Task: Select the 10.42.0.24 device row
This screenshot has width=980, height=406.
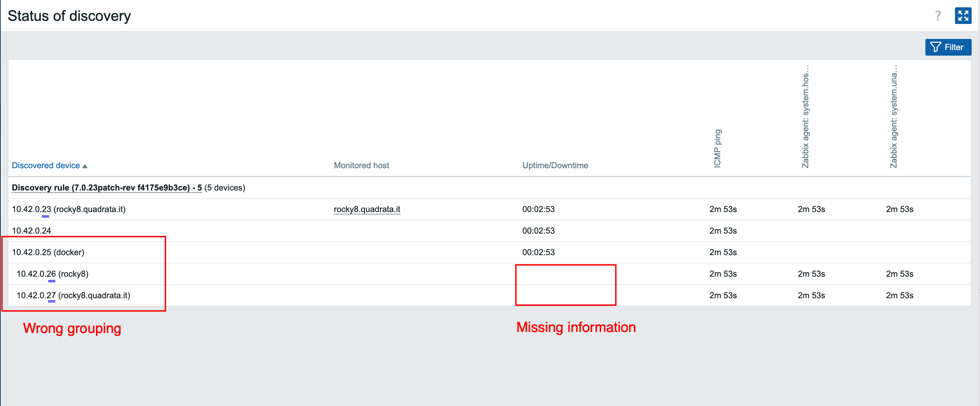Action: tap(31, 231)
